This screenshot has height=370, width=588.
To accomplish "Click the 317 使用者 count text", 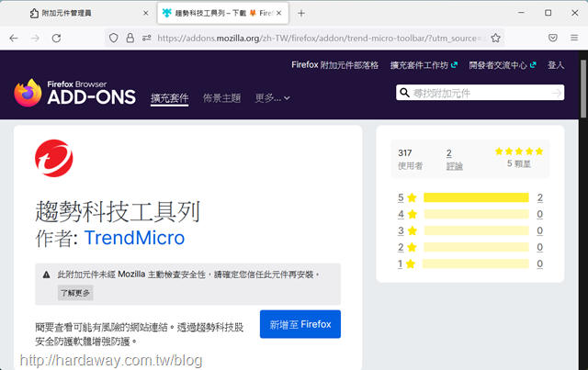I will coord(410,160).
